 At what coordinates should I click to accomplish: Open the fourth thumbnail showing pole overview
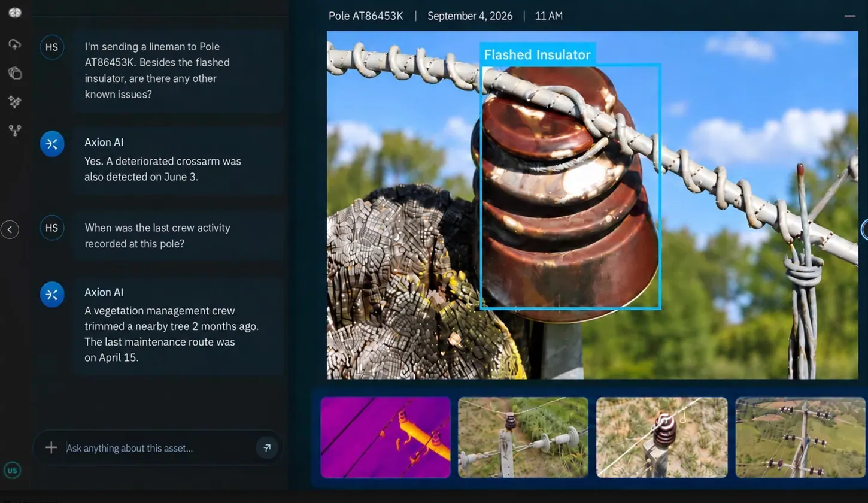click(x=800, y=437)
